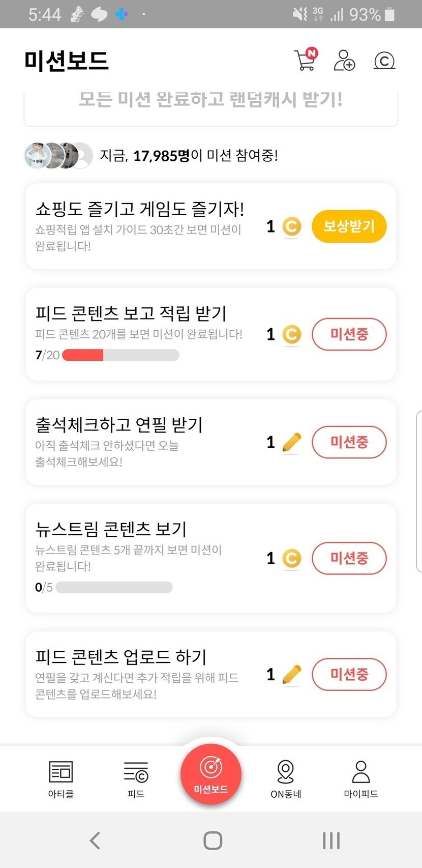Image resolution: width=422 pixels, height=868 pixels.
Task: Open the Android recent apps button
Action: 331,841
